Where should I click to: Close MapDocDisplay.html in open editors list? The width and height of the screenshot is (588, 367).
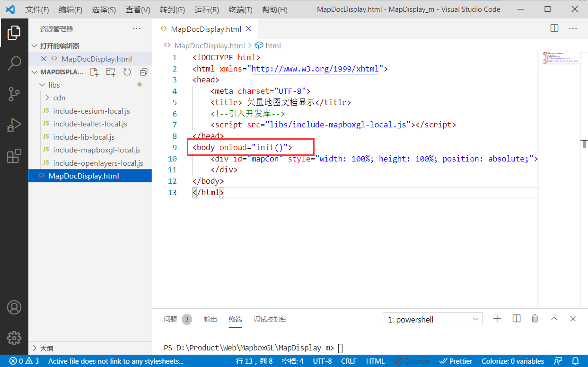44,59
